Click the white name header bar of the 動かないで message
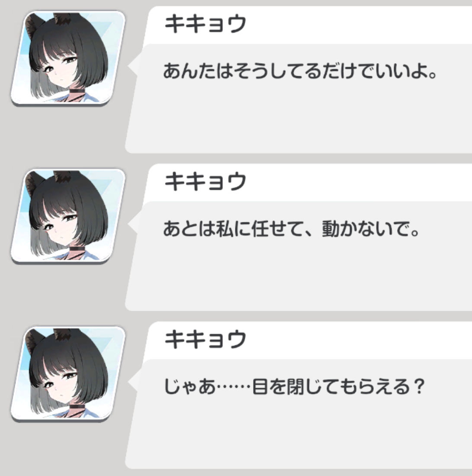The width and height of the screenshot is (472, 476). point(308,183)
